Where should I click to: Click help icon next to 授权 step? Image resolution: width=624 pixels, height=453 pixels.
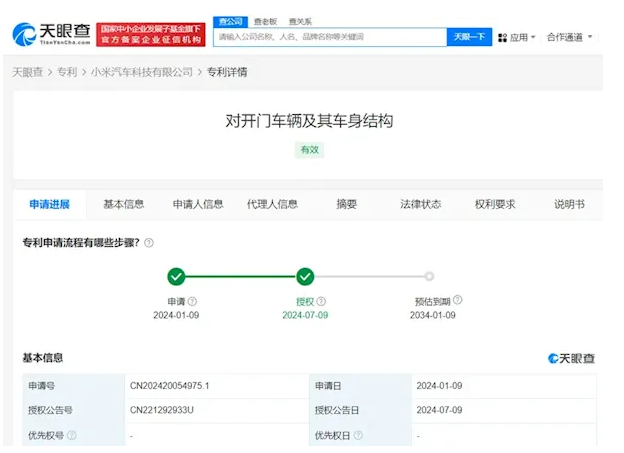(321, 301)
